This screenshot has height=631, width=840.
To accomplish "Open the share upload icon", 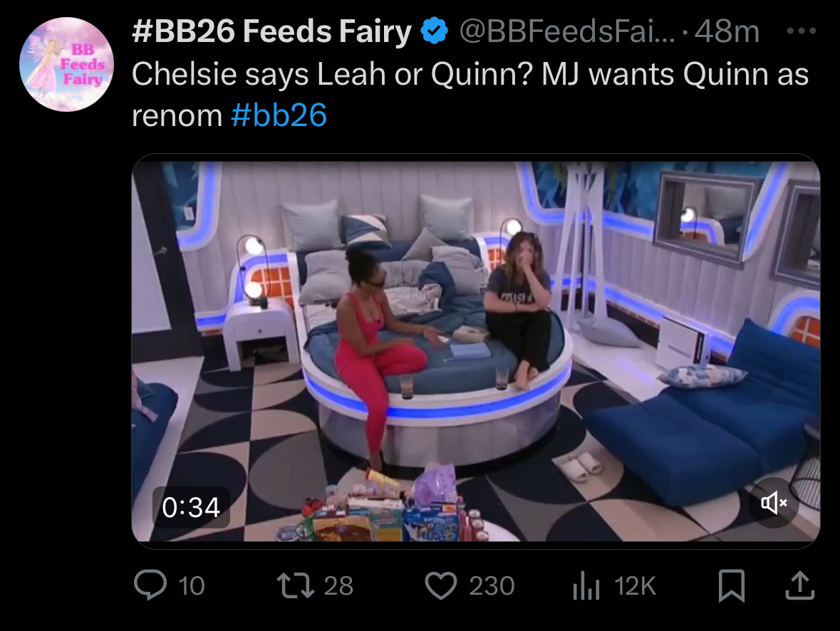I will pos(800,585).
